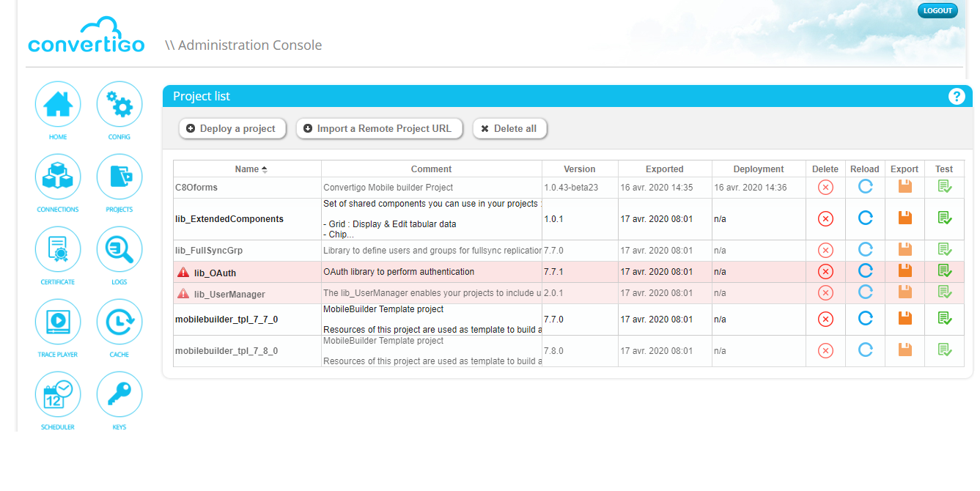Image resolution: width=980 pixels, height=491 pixels.
Task: Delete the lib_ExtendedComponents project
Action: click(825, 218)
